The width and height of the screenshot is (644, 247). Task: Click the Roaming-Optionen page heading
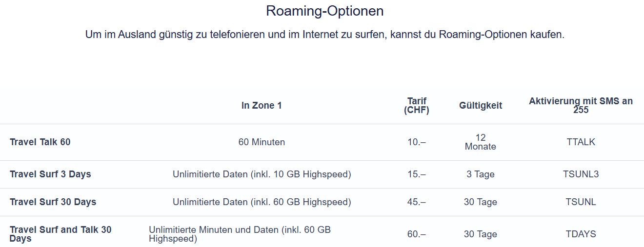coord(324,11)
